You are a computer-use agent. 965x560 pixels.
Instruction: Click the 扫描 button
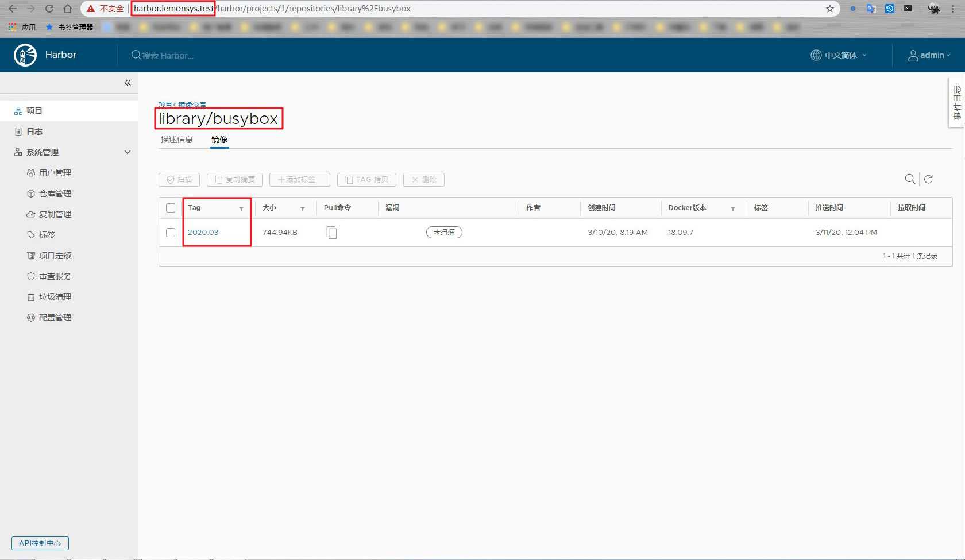click(179, 180)
